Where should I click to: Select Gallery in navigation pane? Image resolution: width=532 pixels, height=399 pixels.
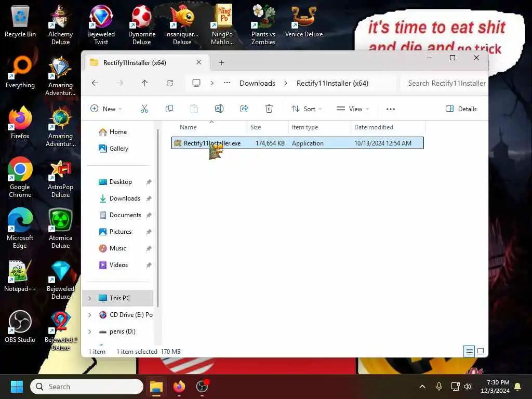click(119, 148)
